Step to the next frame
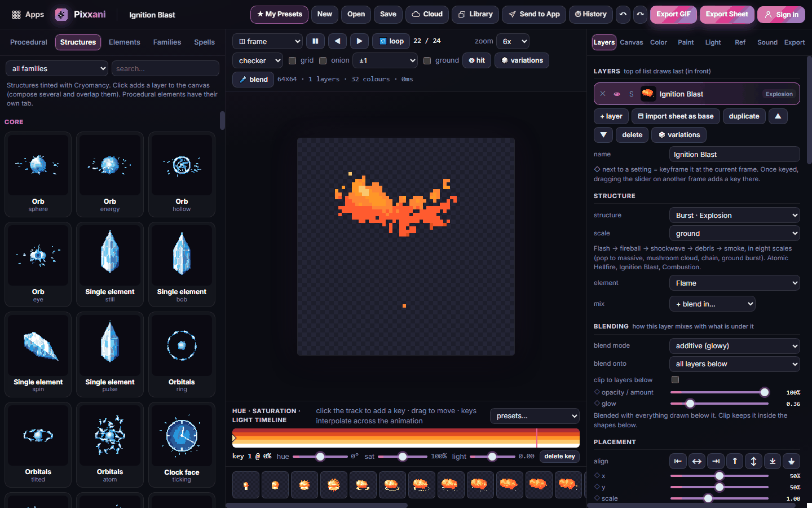The image size is (812, 508). [x=359, y=41]
